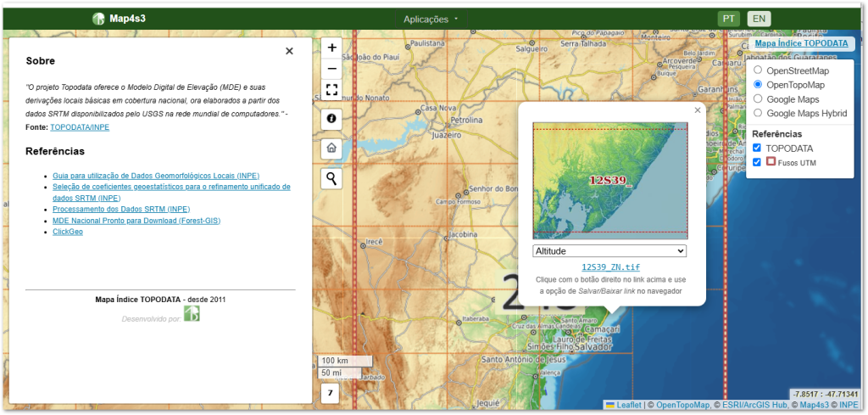Click the developer logo under Desenvolvido por
The width and height of the screenshot is (868, 415).
tap(192, 314)
